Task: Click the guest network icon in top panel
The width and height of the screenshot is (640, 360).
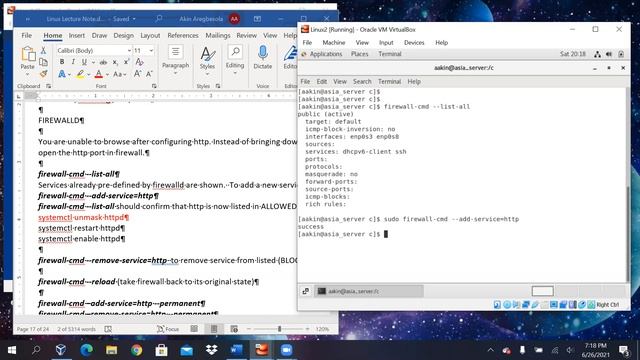Action: [x=597, y=54]
